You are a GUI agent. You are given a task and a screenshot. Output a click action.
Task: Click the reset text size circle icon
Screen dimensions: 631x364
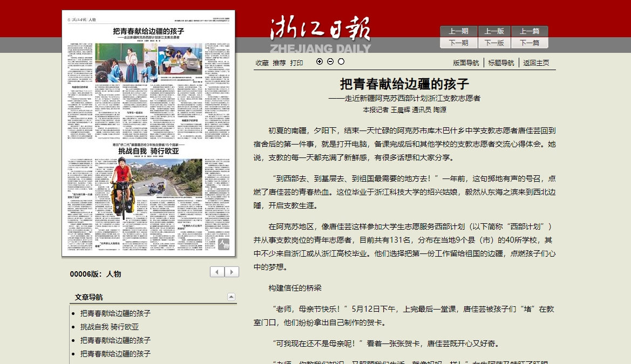341,61
